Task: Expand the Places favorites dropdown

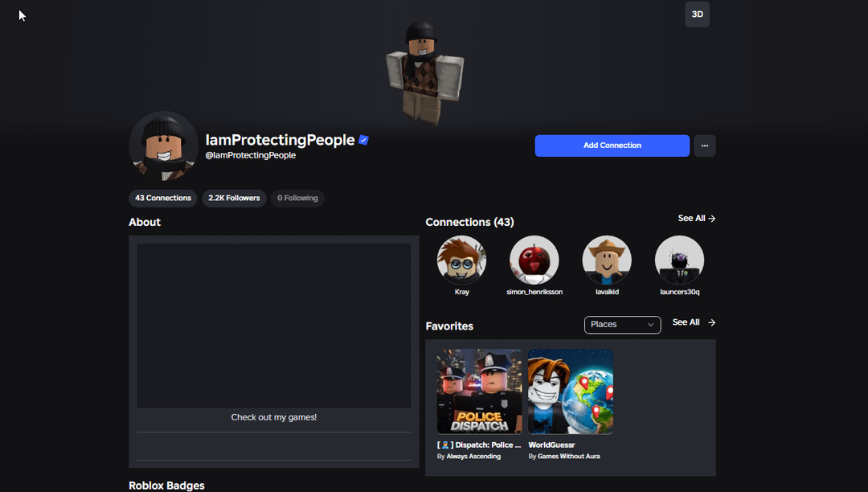Action: coord(622,325)
